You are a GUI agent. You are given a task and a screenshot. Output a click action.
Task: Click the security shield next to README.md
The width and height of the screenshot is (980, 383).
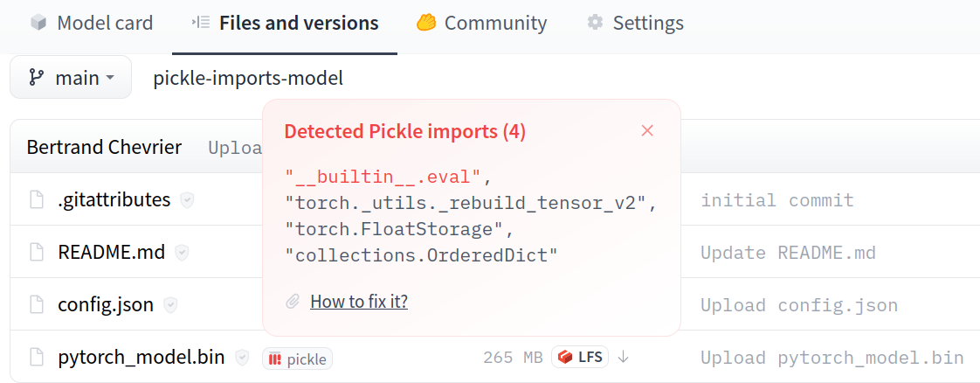point(182,253)
